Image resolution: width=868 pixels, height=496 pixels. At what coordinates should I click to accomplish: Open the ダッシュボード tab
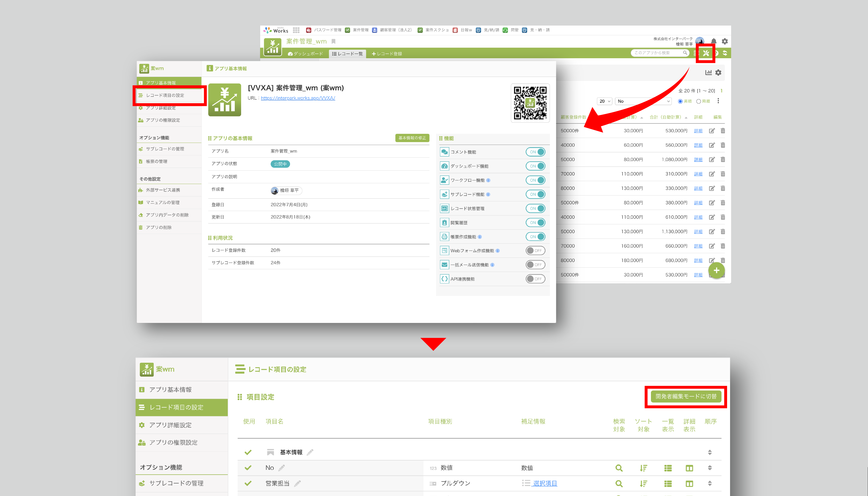coord(306,54)
